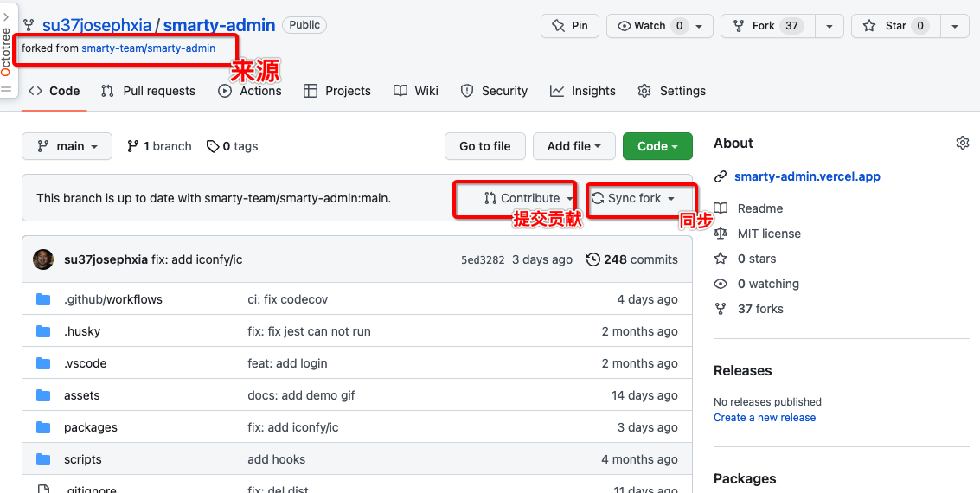Switch to the Pull requests tab
Image resolution: width=980 pixels, height=493 pixels.
click(148, 91)
